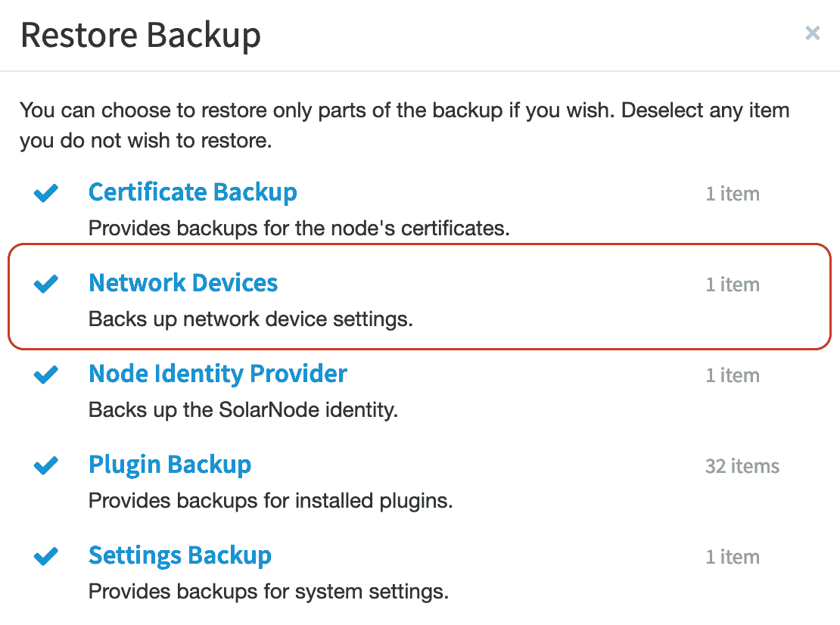Click the Certificate Backup 1 item count

(x=733, y=194)
